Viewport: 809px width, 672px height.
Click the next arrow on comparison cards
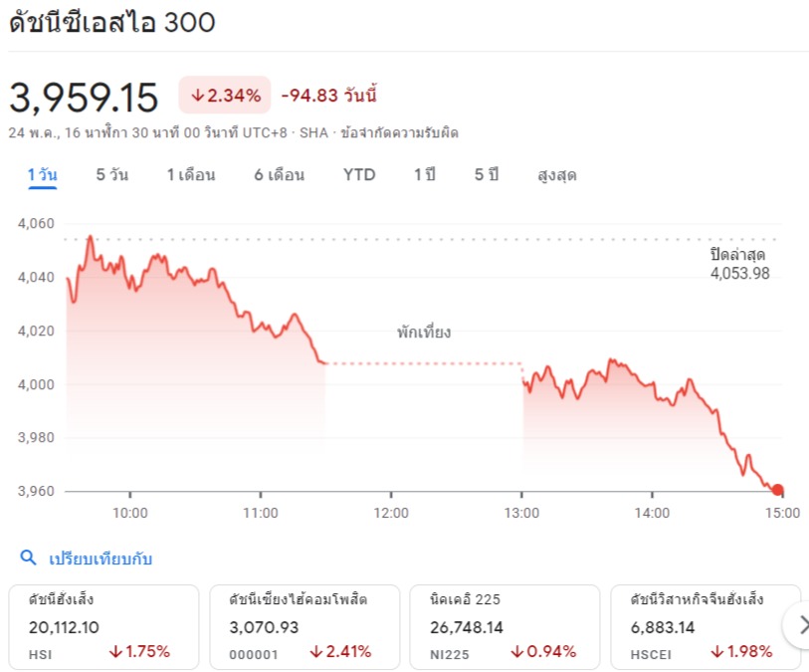(x=798, y=626)
